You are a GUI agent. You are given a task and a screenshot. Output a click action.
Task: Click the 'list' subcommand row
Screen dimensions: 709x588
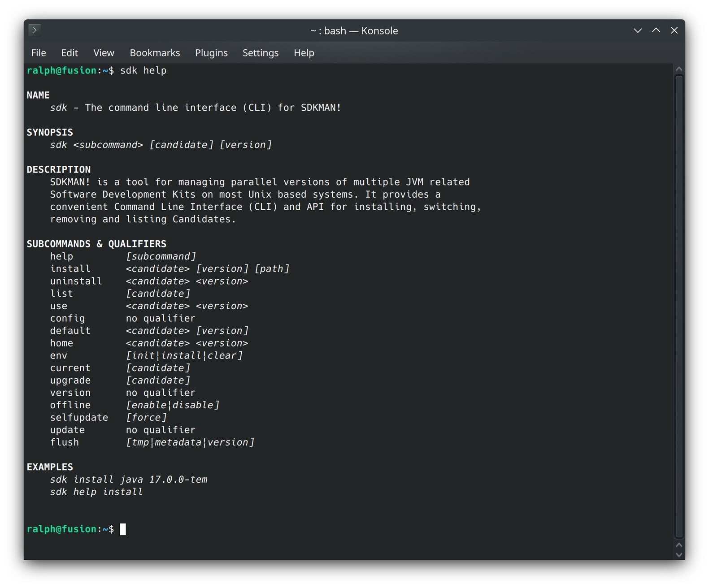pos(120,294)
